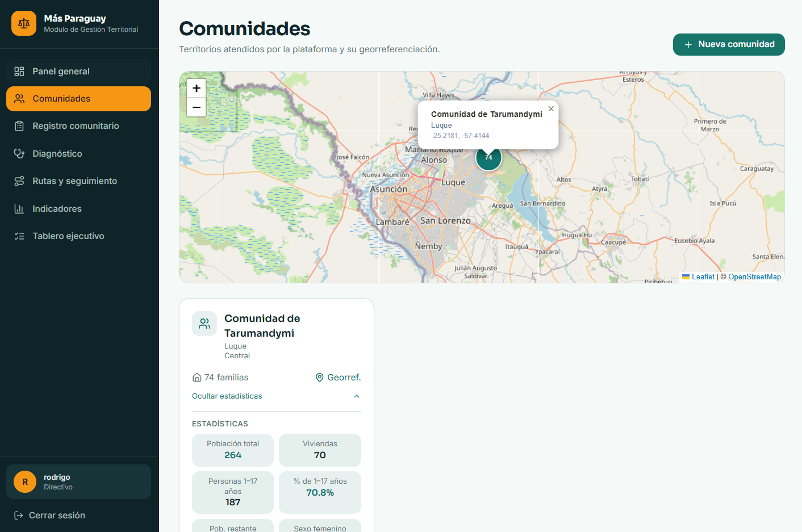Viewport: 802px width, 532px height.
Task: Navigate to Indicadores
Action: point(78,209)
